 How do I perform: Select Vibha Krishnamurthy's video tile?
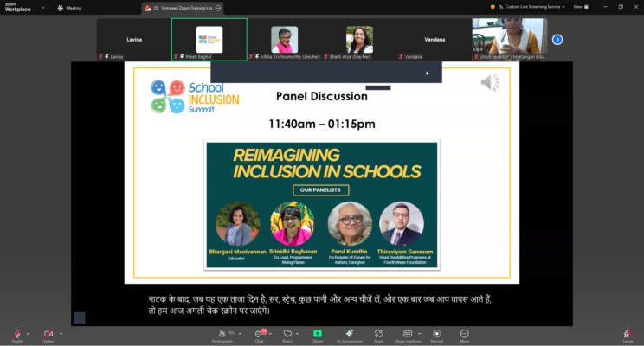[x=284, y=40]
